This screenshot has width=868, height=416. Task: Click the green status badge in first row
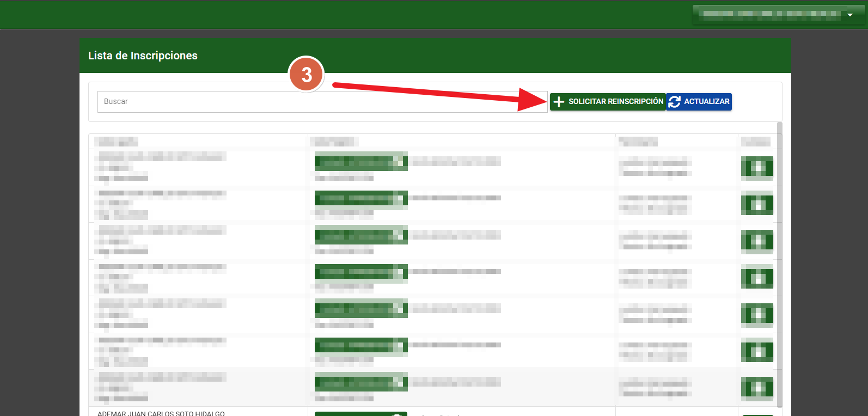coord(360,162)
